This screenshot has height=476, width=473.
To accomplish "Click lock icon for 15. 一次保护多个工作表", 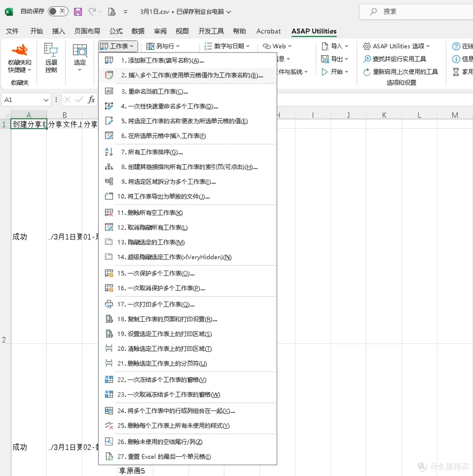I will pyautogui.click(x=109, y=273).
